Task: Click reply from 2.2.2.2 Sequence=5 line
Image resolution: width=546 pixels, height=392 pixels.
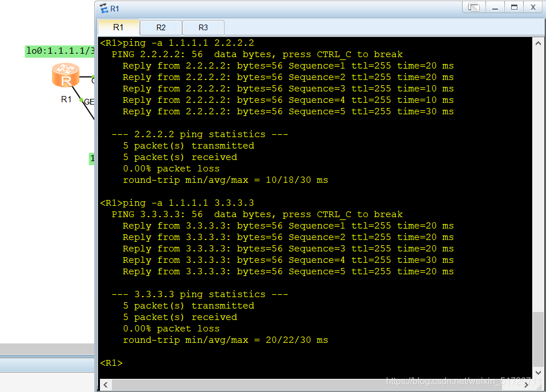Action: coord(288,111)
